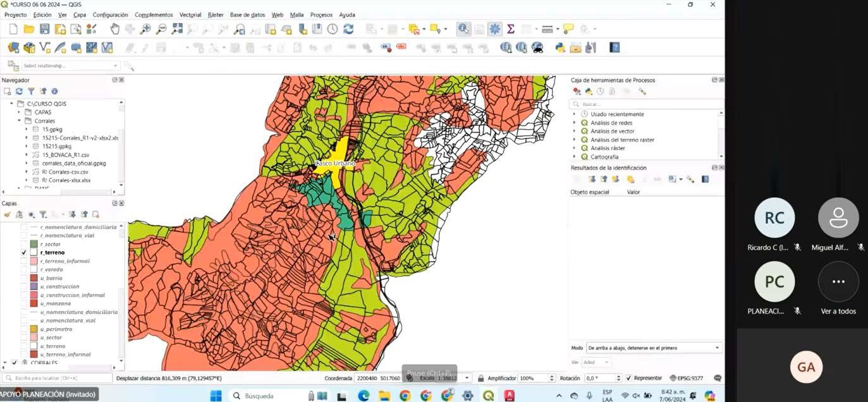
Task: Click the Refresh map icon
Action: click(348, 29)
